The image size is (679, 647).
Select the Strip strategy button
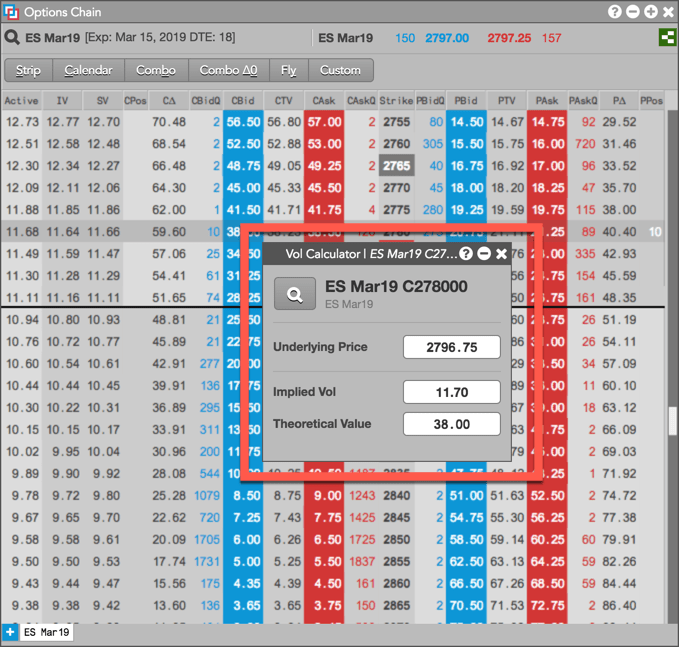pos(29,70)
